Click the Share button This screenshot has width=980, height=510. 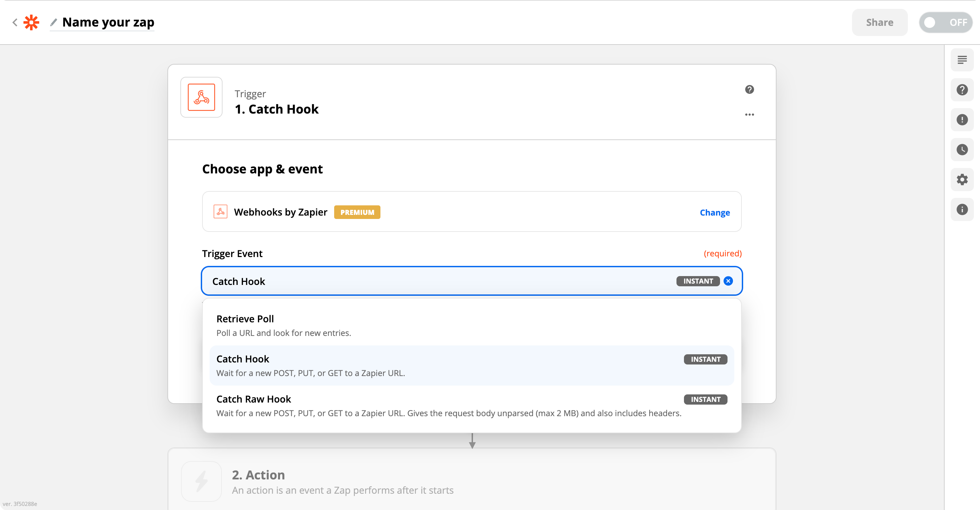click(x=880, y=22)
